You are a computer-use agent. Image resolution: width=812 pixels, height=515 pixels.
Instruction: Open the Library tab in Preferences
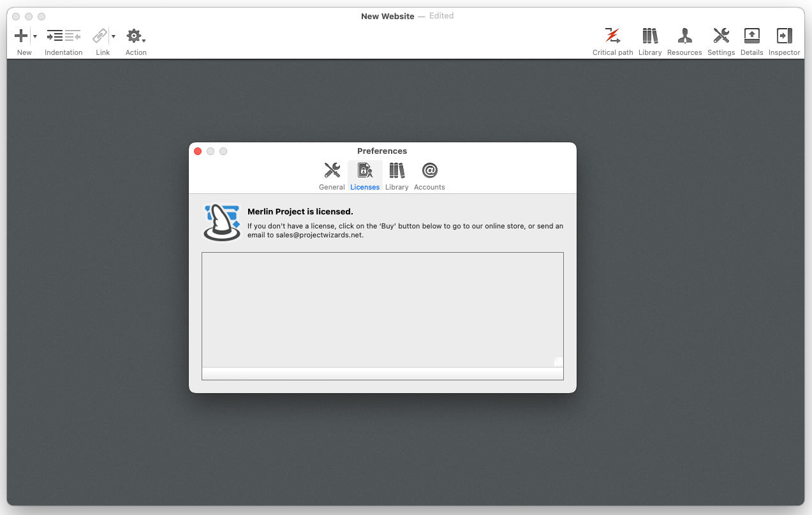click(x=397, y=175)
